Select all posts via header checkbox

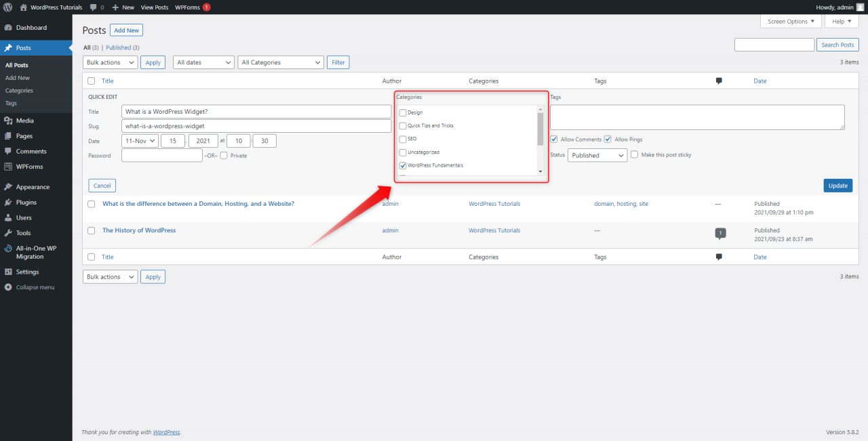[91, 81]
